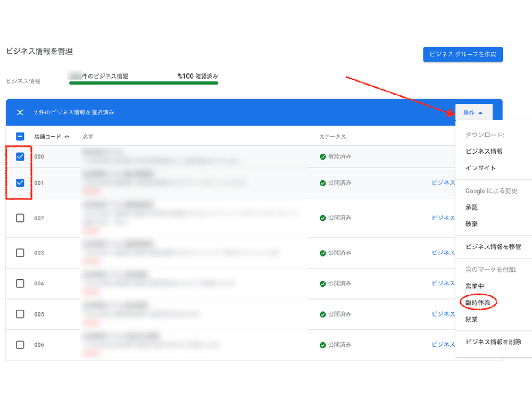532x399 pixels.
Task: Click green check icon in row 000
Action: (x=323, y=156)
